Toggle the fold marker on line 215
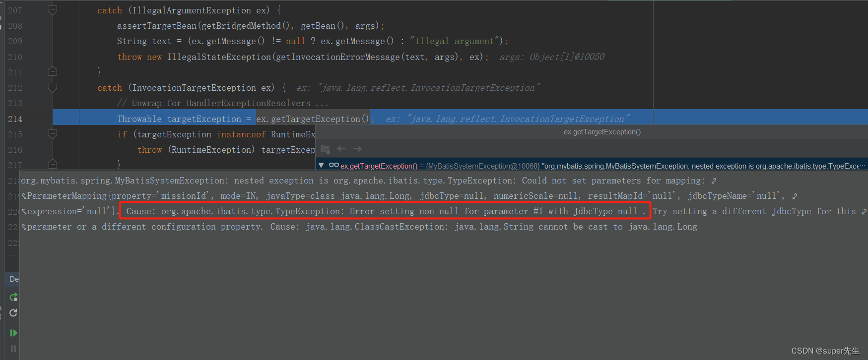Screen dimensions: 868x360 coord(53,134)
